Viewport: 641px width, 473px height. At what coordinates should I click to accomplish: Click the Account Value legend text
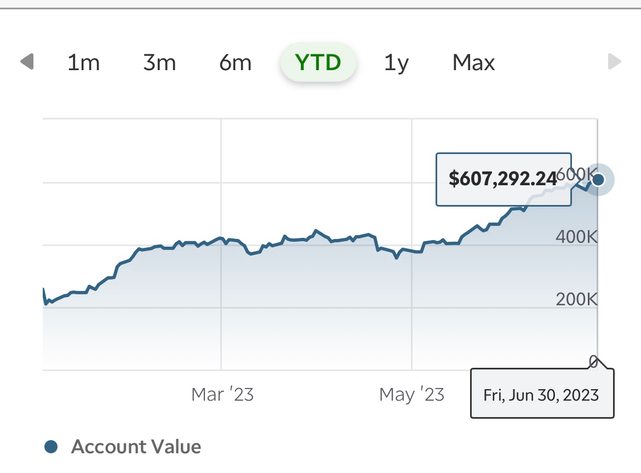coord(136,447)
